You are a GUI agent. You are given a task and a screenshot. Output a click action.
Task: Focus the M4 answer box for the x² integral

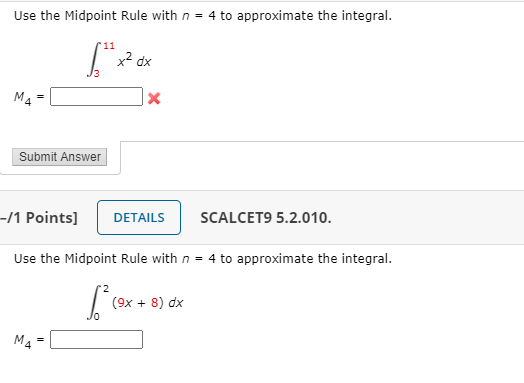(x=96, y=97)
